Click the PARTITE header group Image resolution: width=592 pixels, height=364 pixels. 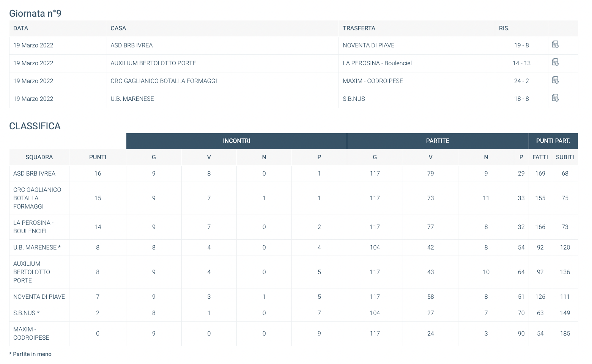pos(438,141)
